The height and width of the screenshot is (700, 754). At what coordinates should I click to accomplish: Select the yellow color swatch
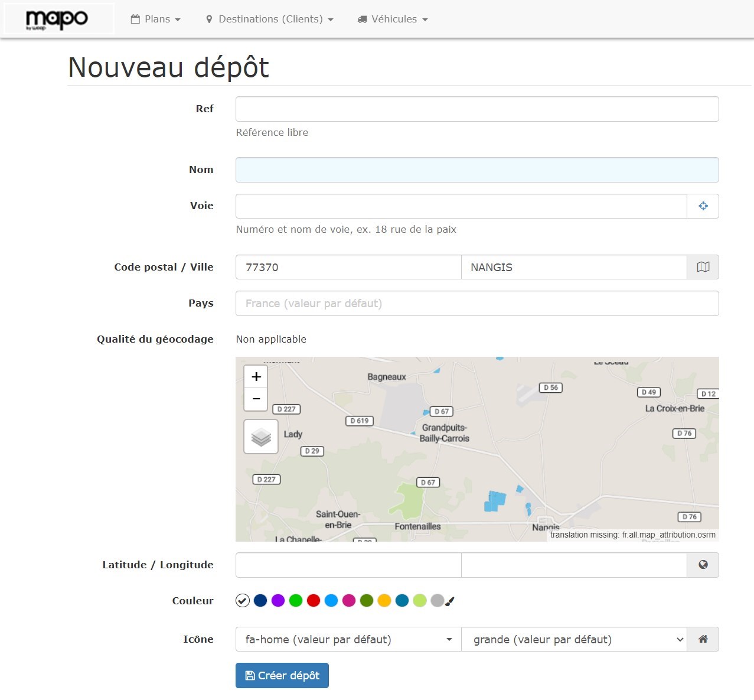click(x=384, y=601)
